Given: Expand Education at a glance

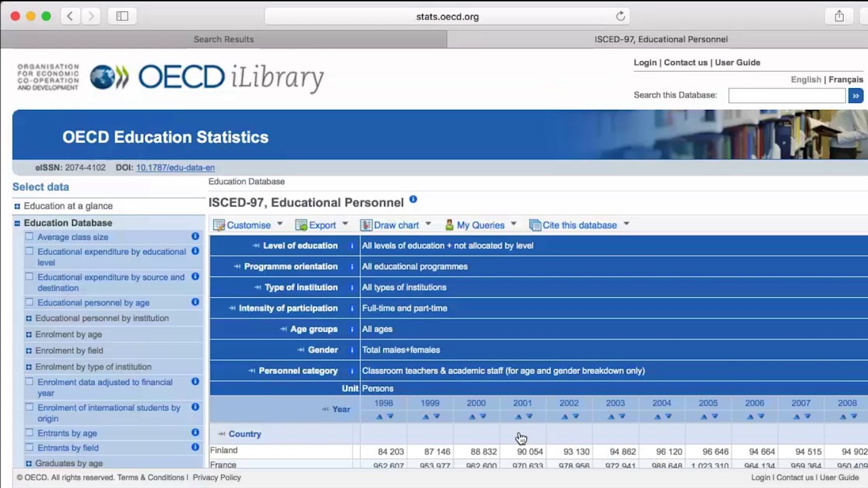Looking at the screenshot, I should (17, 206).
